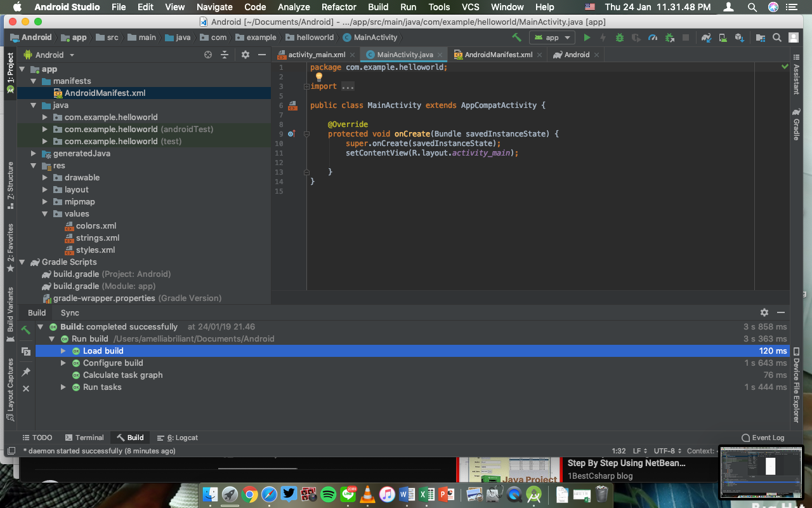Hide the Project panel with minus icon
Image resolution: width=812 pixels, height=508 pixels.
[261, 55]
